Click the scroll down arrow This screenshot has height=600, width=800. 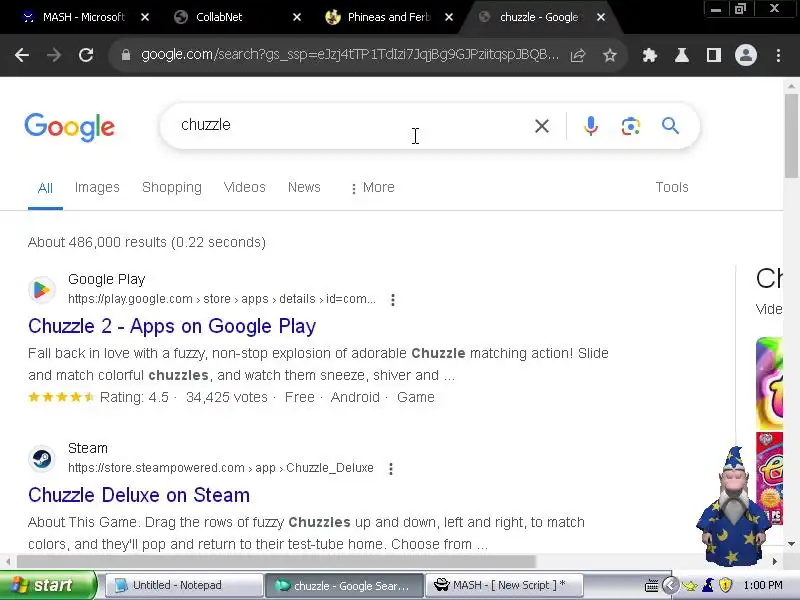point(791,544)
